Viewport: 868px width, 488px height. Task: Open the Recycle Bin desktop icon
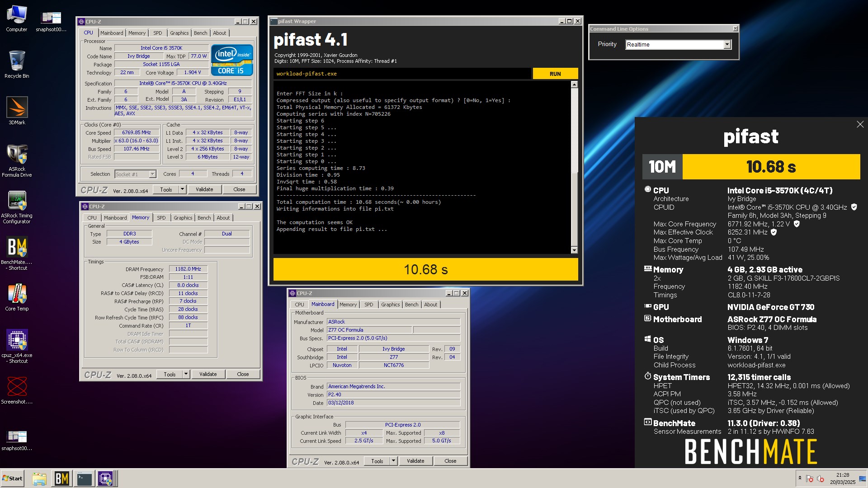point(17,65)
